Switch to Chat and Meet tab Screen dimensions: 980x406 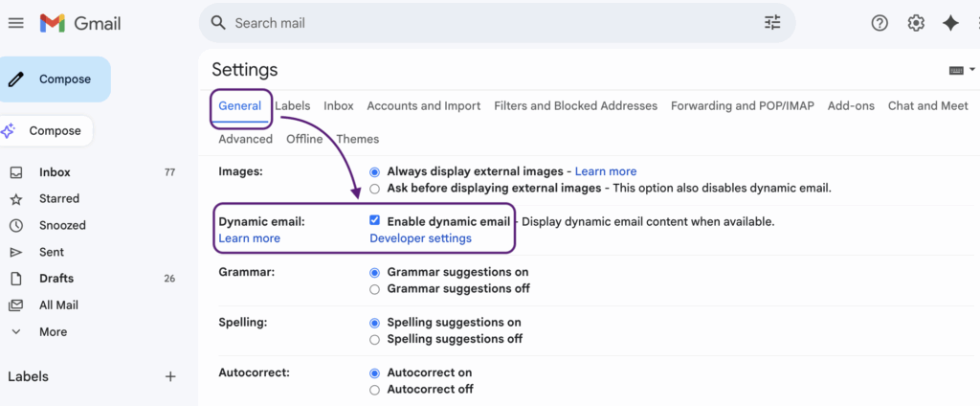click(928, 105)
